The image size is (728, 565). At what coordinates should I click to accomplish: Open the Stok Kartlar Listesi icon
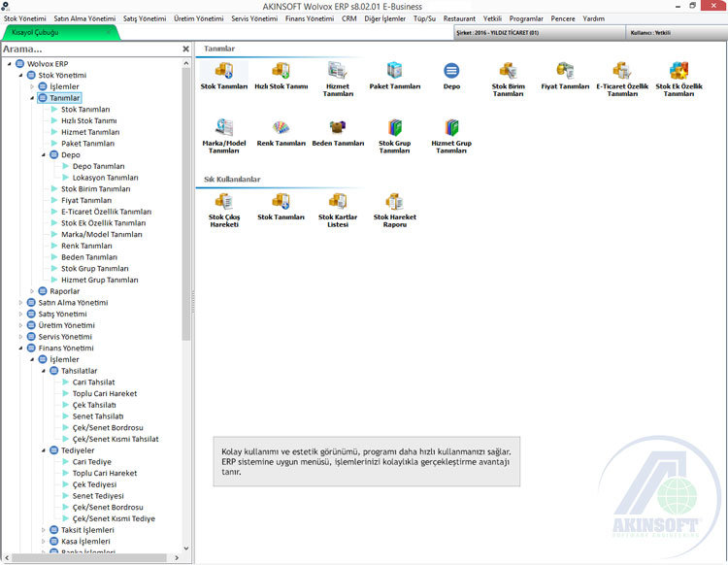pos(338,211)
